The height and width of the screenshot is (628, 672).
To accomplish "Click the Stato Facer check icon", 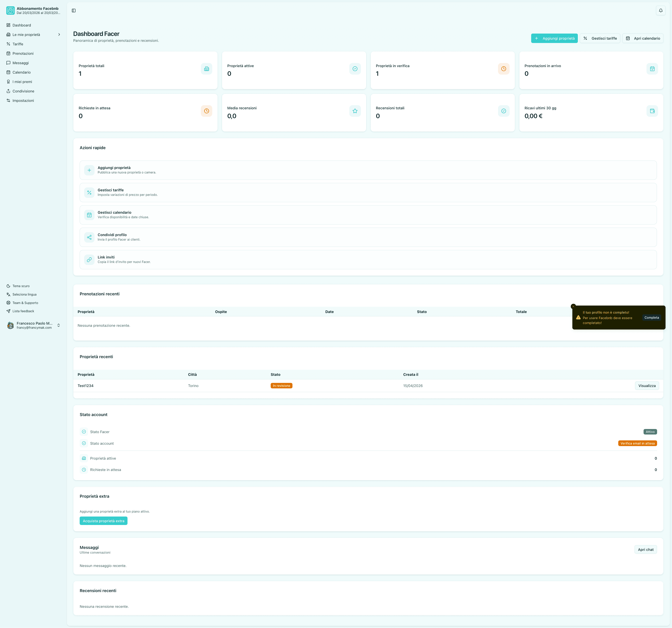I will click(84, 432).
